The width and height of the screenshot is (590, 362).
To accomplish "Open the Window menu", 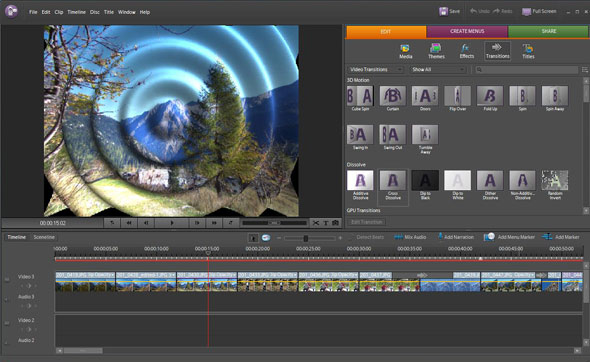I will (x=127, y=12).
